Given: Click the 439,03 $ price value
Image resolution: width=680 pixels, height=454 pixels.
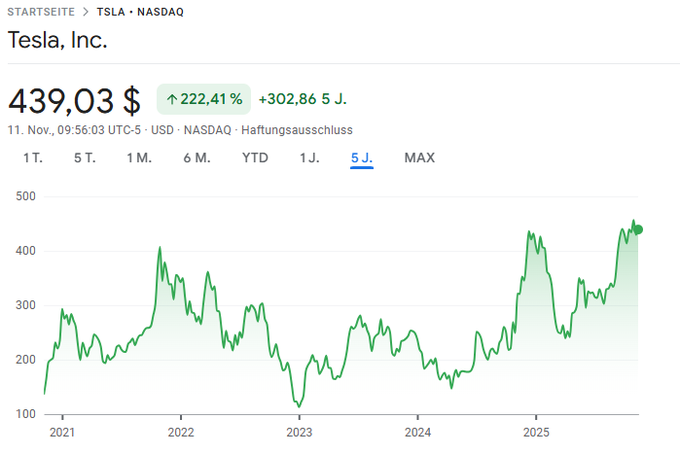Looking at the screenshot, I should coord(75,101).
